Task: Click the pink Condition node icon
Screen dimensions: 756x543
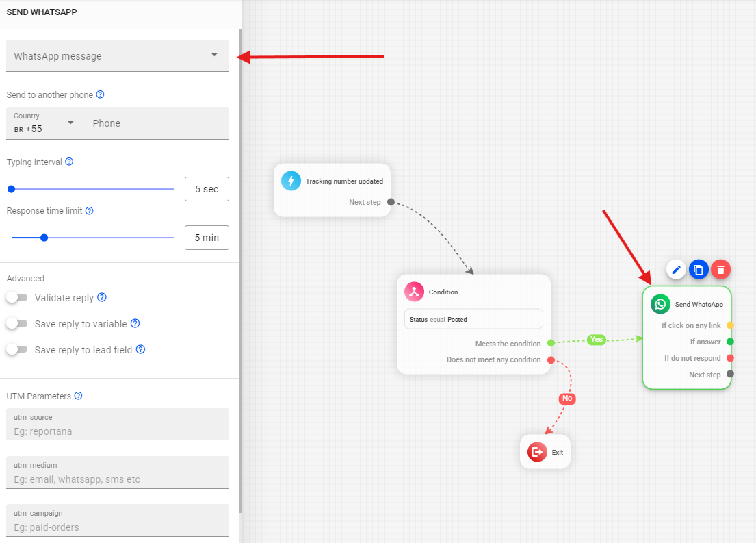Action: [x=414, y=292]
